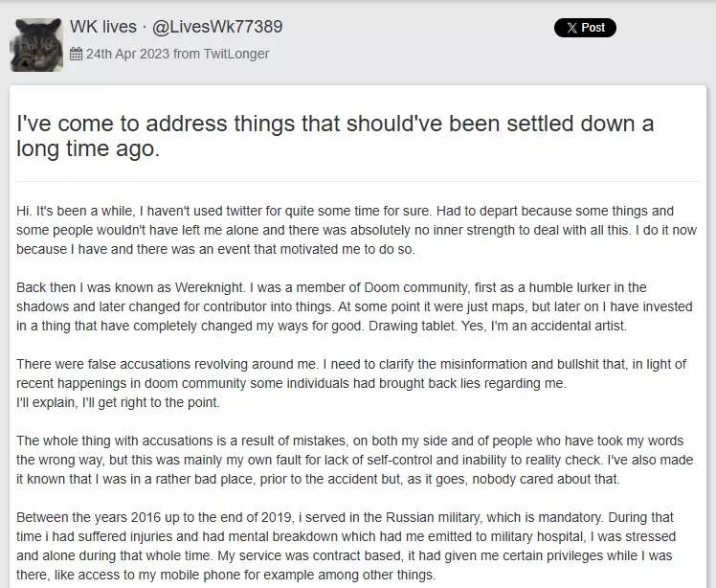
Task: Click the divider line below the title
Action: (x=357, y=181)
